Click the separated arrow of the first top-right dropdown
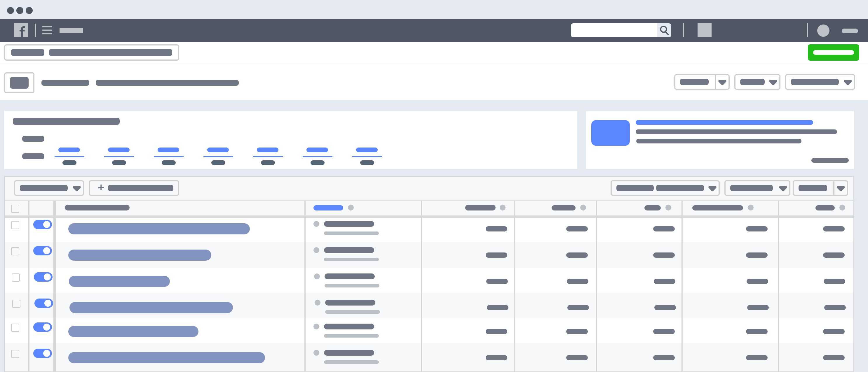 pos(722,82)
